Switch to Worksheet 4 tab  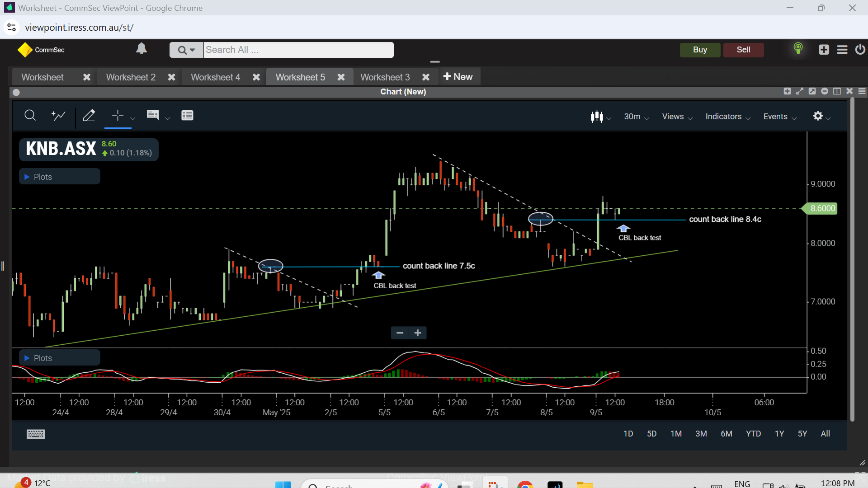pyautogui.click(x=215, y=77)
